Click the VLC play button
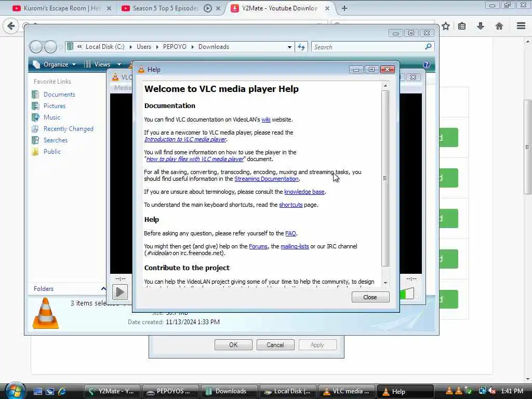Viewport: 532px width, 399px height. click(120, 292)
